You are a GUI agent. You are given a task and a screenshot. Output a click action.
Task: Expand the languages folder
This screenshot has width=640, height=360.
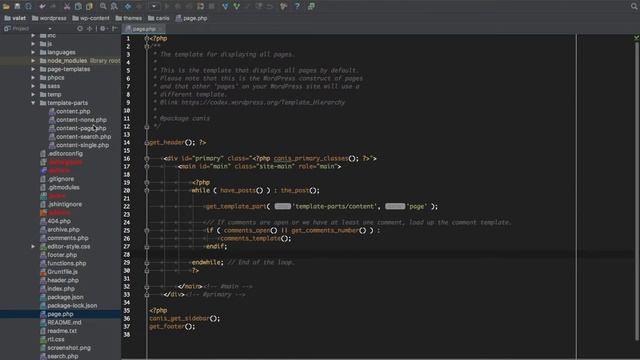[33, 52]
